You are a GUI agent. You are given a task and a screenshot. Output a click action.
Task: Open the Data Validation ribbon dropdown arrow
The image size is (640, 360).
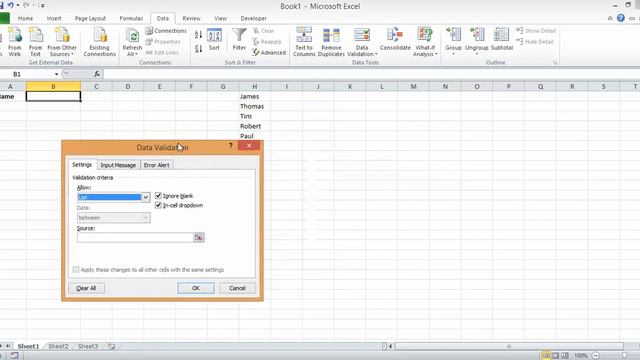376,54
